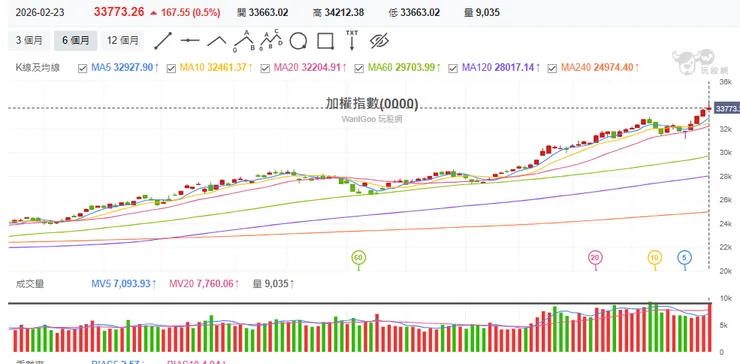Select the rectangle drawing tool
740x364 pixels.
tap(326, 41)
